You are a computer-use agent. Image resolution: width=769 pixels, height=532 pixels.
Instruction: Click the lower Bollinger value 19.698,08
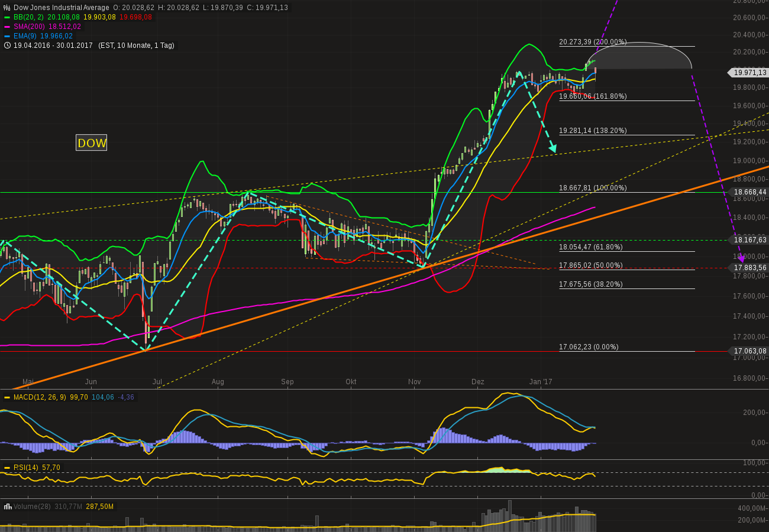pos(135,17)
